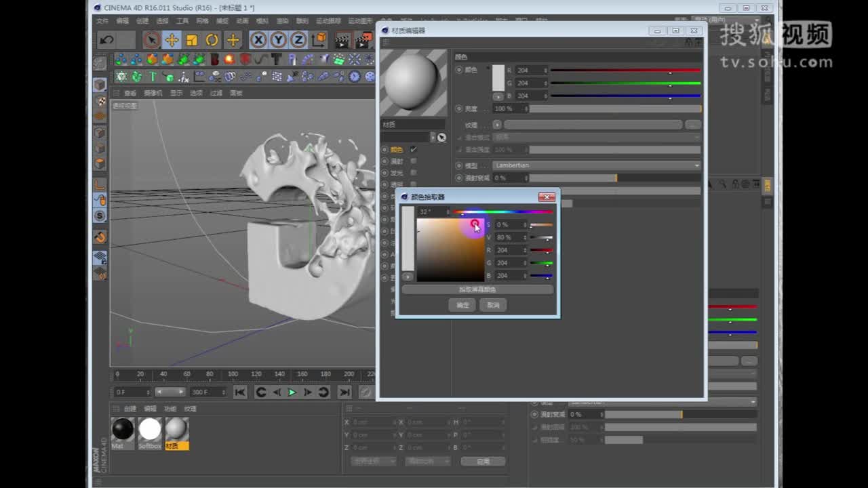Screen dimensions: 868x488
Task: Expand the color picker side panel arrow
Action: (406, 277)
